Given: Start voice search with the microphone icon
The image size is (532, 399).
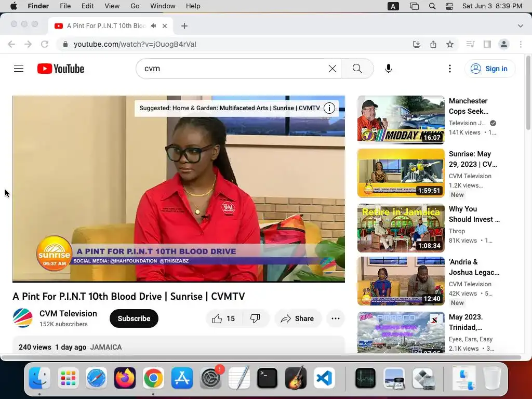Looking at the screenshot, I should click(389, 69).
